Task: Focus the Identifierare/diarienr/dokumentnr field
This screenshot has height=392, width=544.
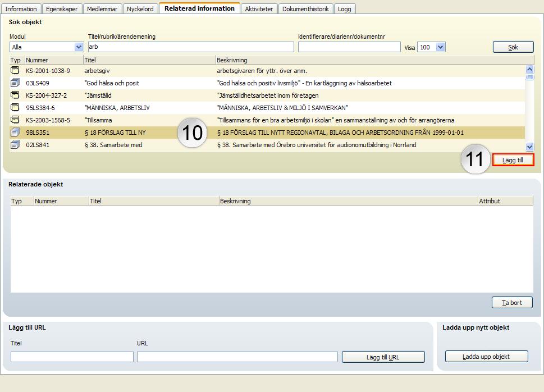Action: click(x=349, y=47)
